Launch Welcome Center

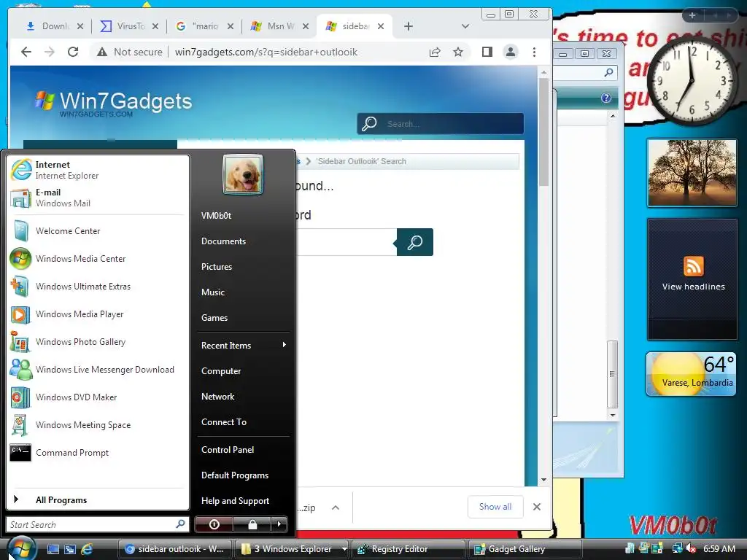click(x=98, y=231)
